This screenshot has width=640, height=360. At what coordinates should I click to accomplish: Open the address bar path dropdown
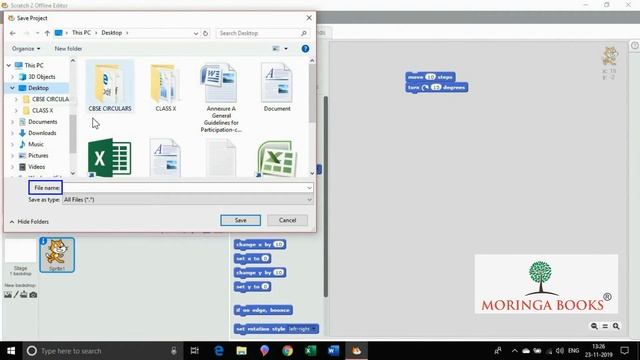pos(196,33)
